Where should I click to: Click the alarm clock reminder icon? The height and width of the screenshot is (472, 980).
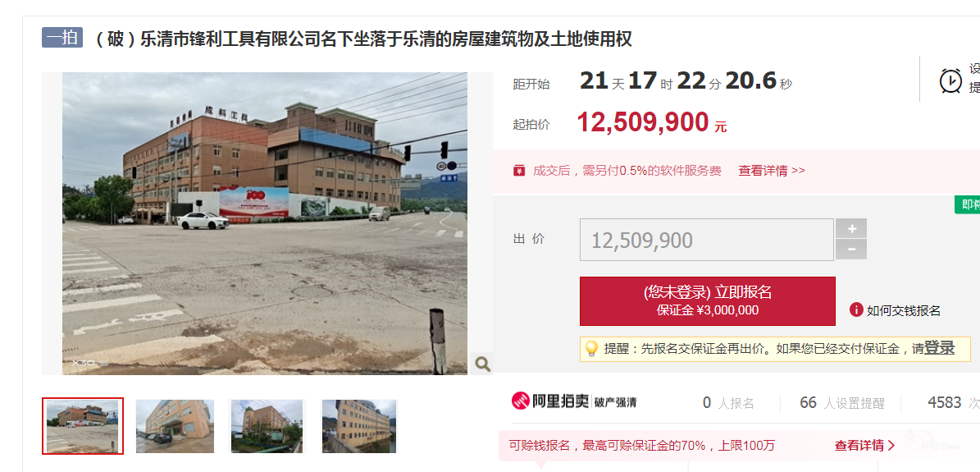tap(950, 80)
